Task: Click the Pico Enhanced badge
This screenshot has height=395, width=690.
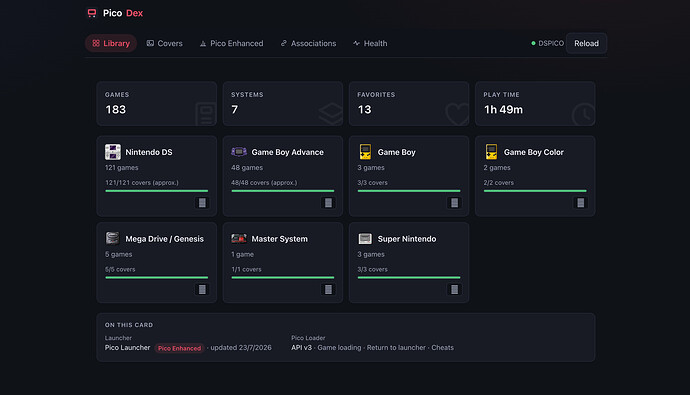Action: [x=179, y=348]
